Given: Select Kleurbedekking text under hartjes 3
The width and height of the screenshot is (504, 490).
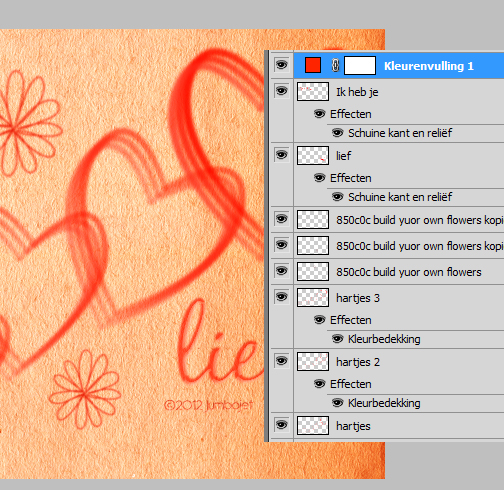Looking at the screenshot, I should [x=384, y=339].
